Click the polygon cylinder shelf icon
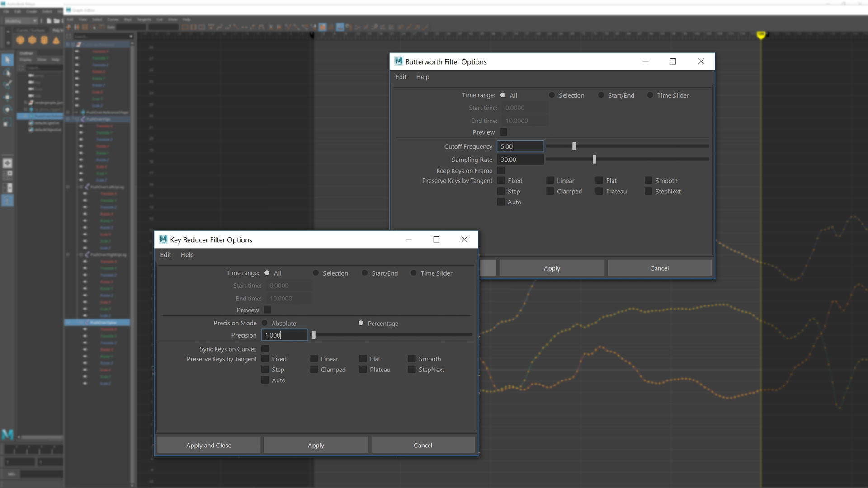 coord(44,40)
